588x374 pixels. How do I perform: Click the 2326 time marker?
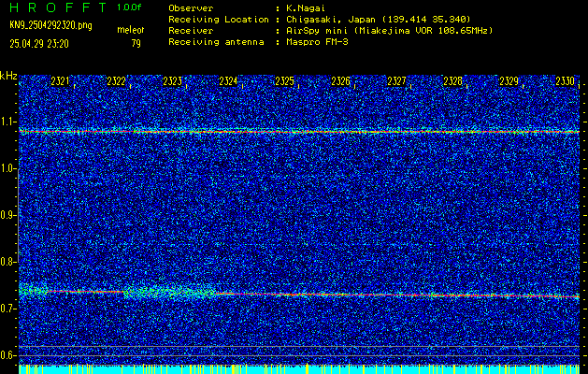click(x=340, y=81)
